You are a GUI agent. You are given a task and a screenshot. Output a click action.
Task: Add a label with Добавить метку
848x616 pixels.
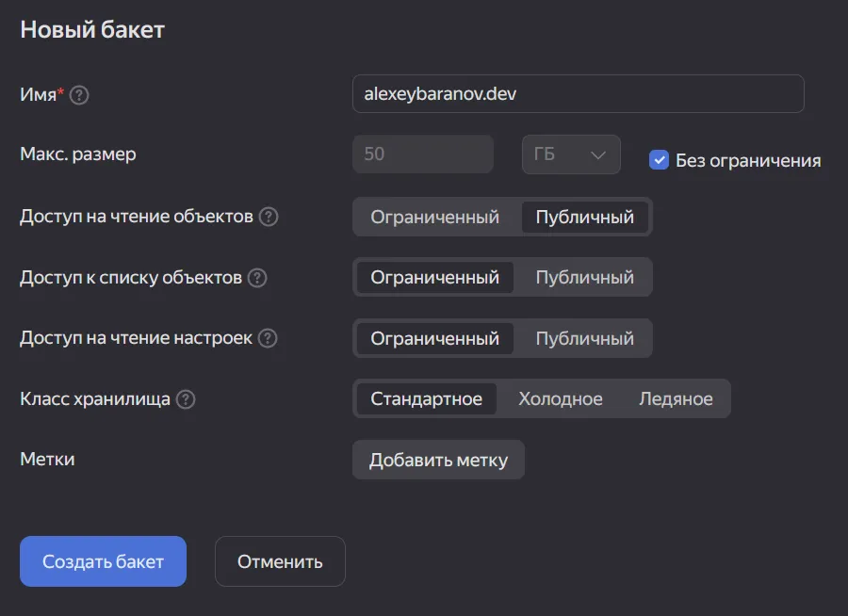(438, 460)
